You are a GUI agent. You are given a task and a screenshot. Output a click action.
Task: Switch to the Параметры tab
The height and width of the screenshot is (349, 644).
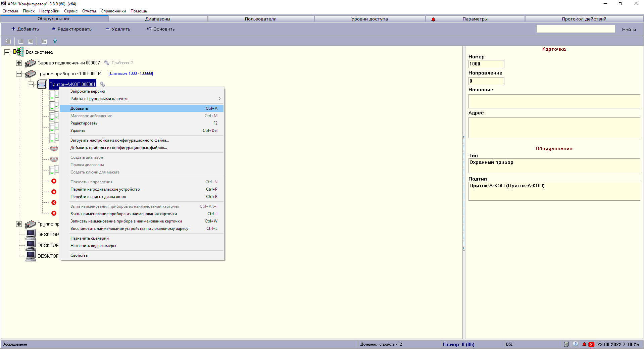475,19
